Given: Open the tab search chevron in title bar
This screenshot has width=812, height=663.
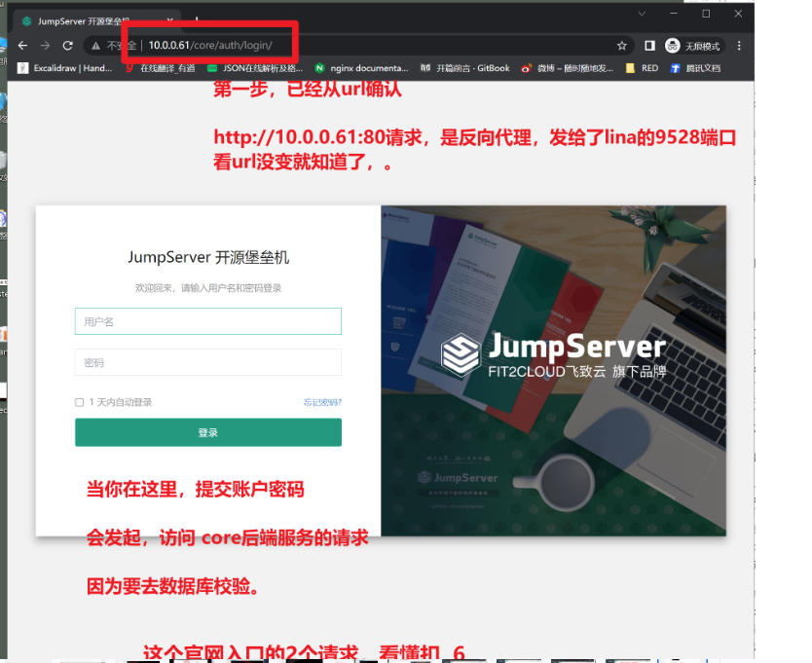Looking at the screenshot, I should 642,14.
